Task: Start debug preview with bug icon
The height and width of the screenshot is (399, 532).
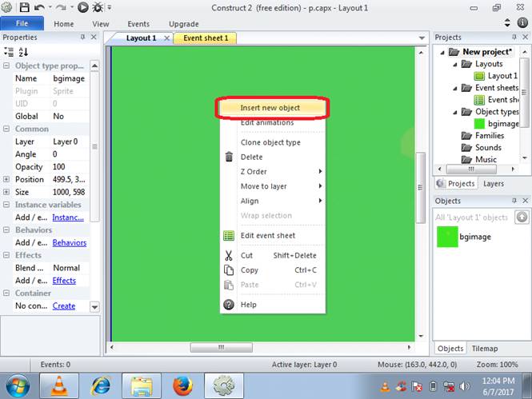Action: click(98, 7)
